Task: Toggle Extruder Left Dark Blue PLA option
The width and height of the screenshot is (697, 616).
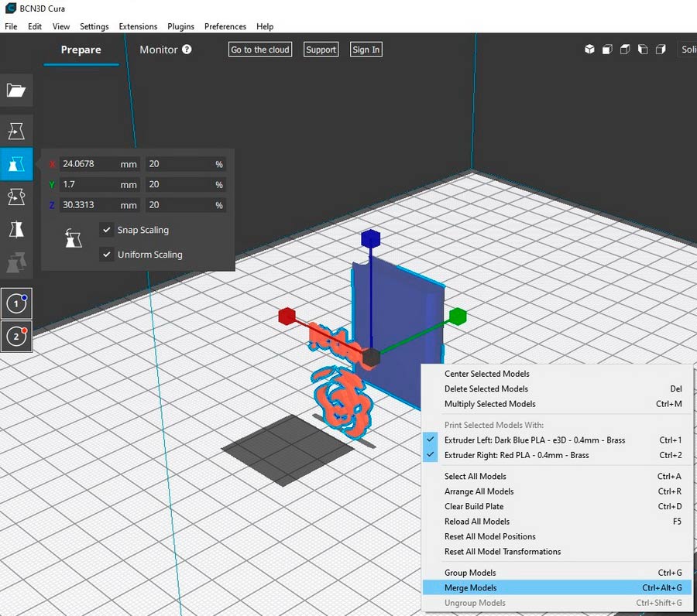Action: coord(534,440)
